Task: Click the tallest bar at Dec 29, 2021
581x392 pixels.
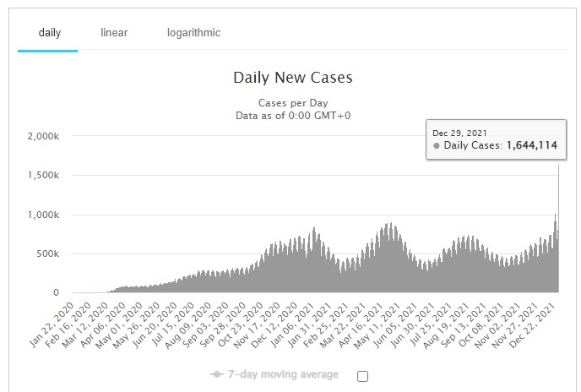Action: (x=559, y=228)
